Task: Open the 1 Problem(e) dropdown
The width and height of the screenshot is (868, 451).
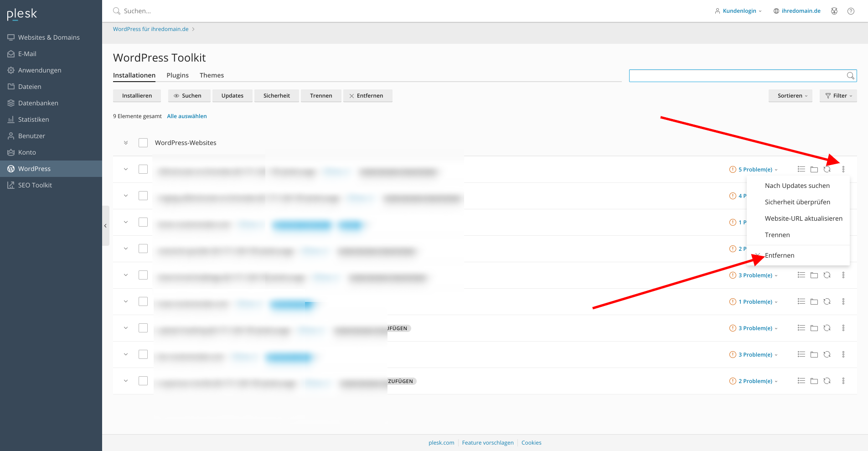Action: pyautogui.click(x=754, y=302)
